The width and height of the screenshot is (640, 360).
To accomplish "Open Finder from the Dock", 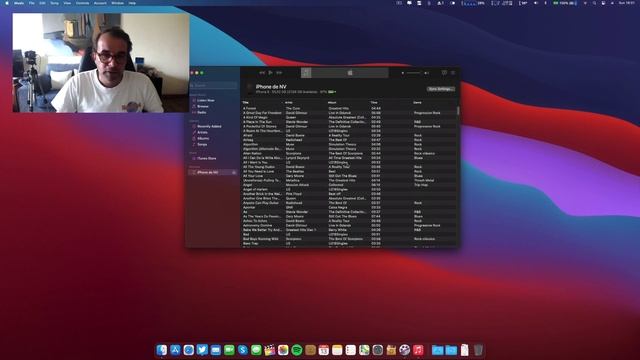I will tap(162, 350).
